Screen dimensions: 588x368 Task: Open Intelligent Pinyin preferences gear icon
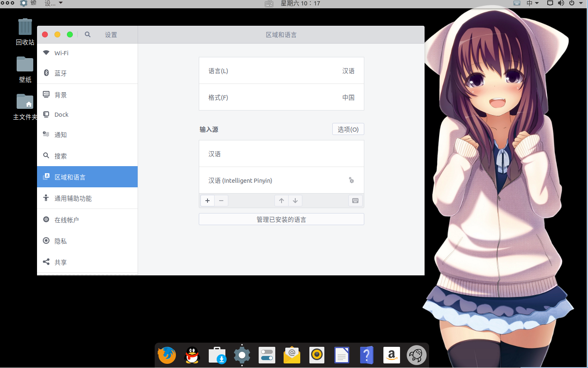[x=351, y=180]
